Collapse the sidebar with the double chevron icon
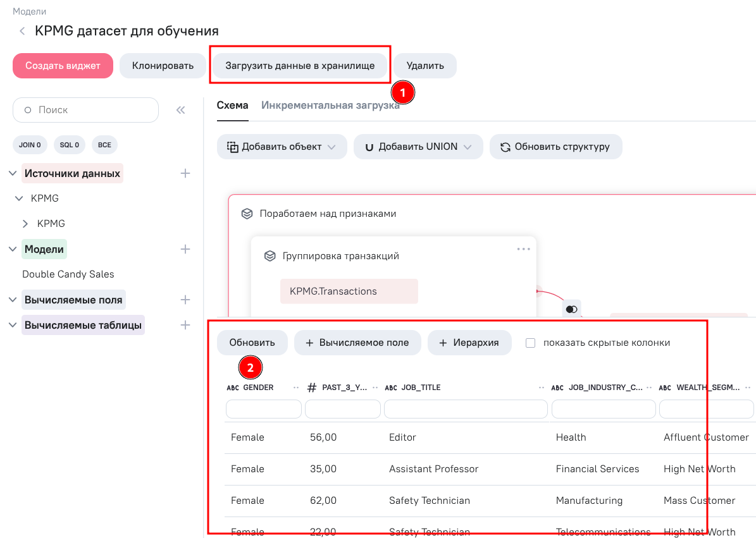 pos(181,110)
